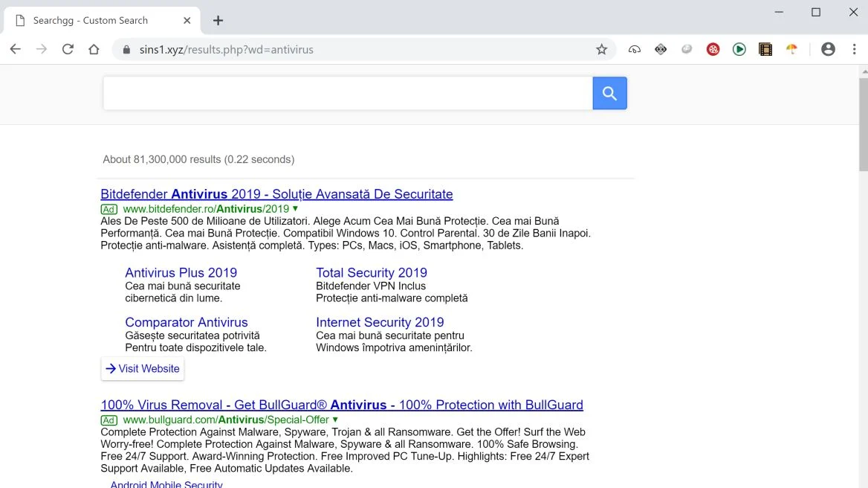
Task: Open the green play button extension
Action: [739, 49]
